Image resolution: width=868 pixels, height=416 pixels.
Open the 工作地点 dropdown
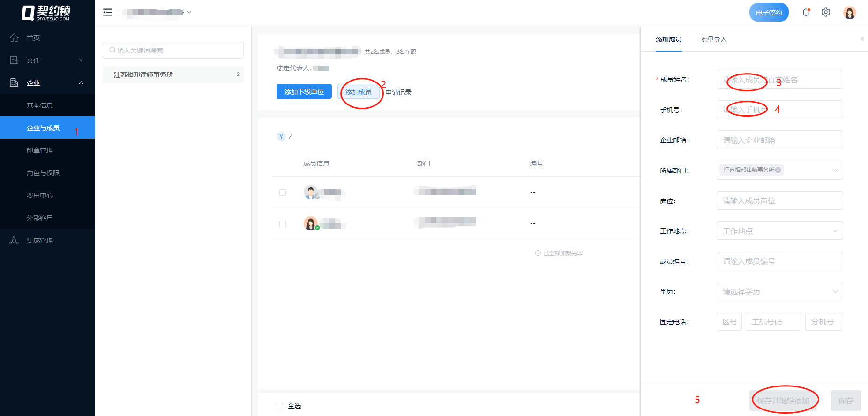coord(779,231)
